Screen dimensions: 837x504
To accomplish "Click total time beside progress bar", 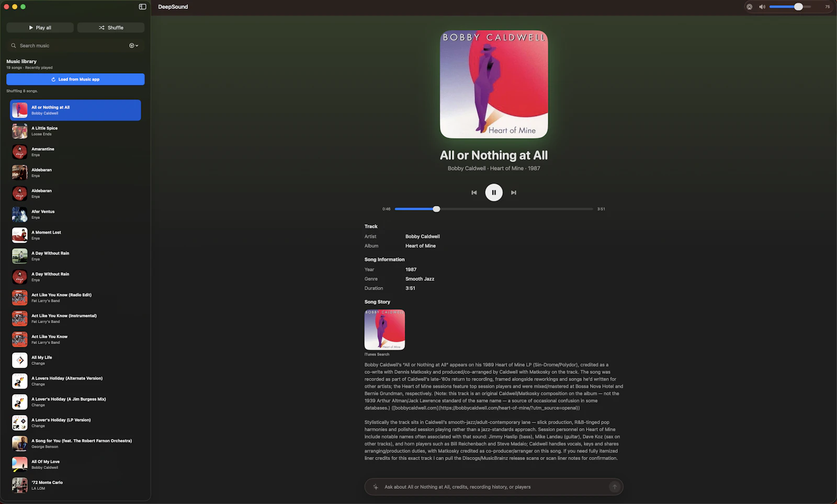I will coord(601,209).
